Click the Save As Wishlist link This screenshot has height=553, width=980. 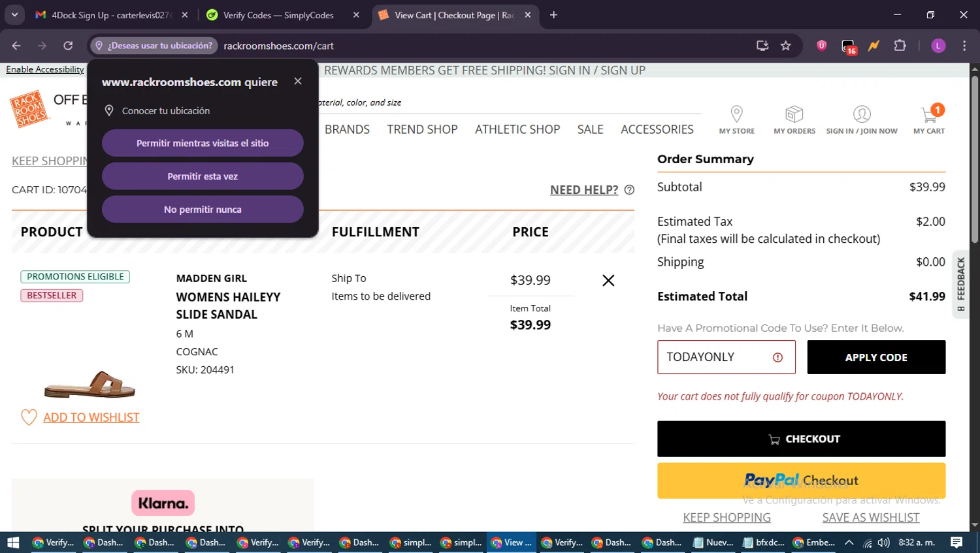(871, 517)
